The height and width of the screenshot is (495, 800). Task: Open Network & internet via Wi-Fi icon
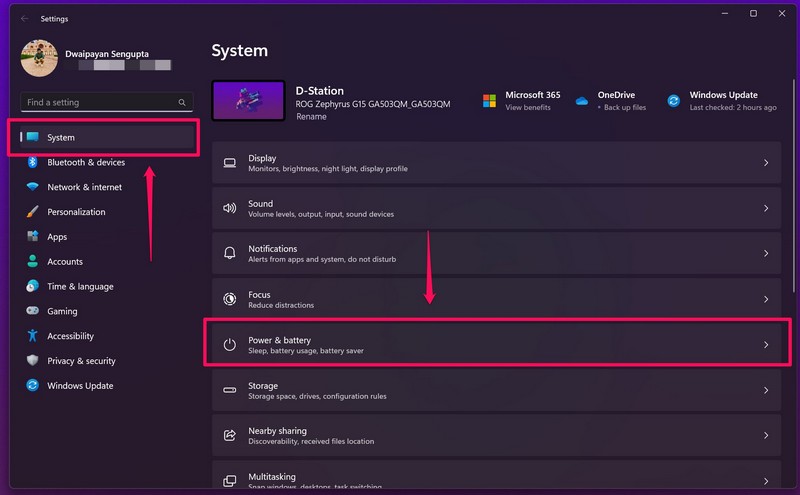coord(32,187)
